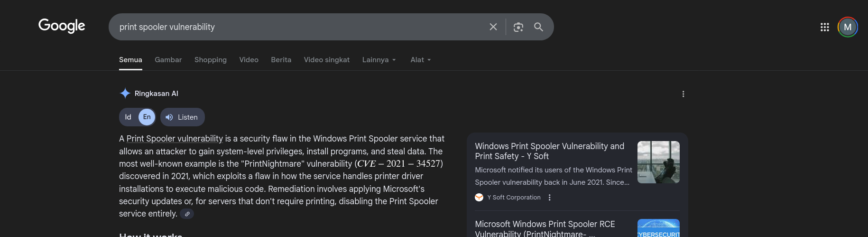
Task: Switch AI summary language to En
Action: point(147,117)
